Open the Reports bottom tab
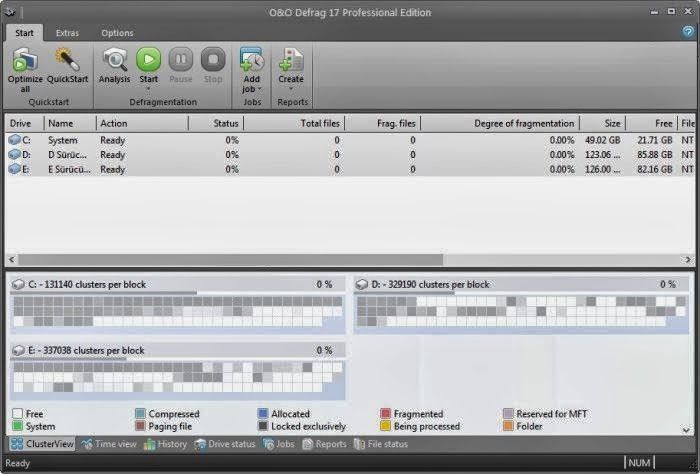 (325, 444)
